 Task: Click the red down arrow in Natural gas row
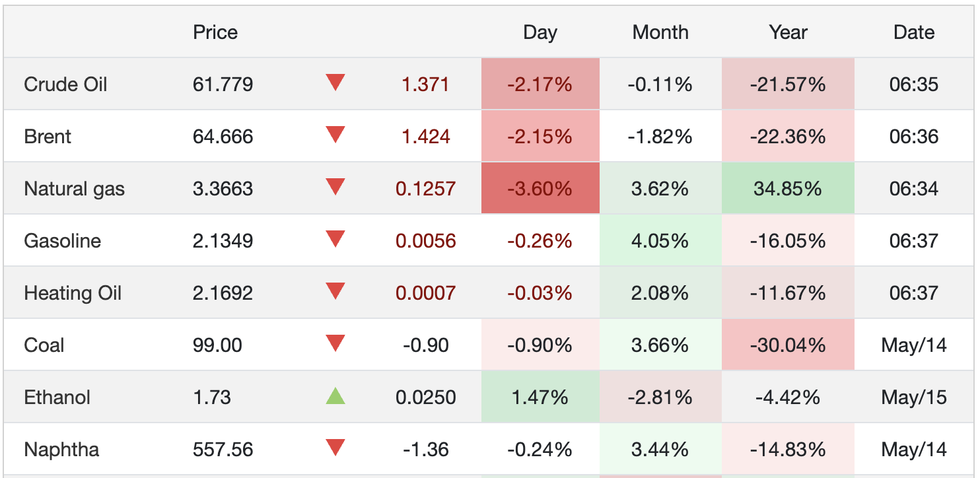point(335,188)
